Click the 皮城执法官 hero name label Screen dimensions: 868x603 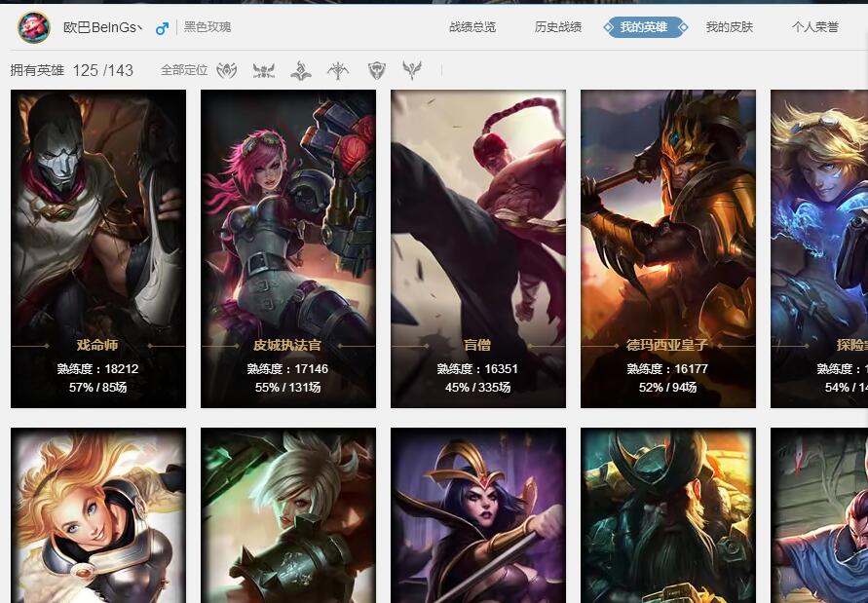[x=287, y=346]
